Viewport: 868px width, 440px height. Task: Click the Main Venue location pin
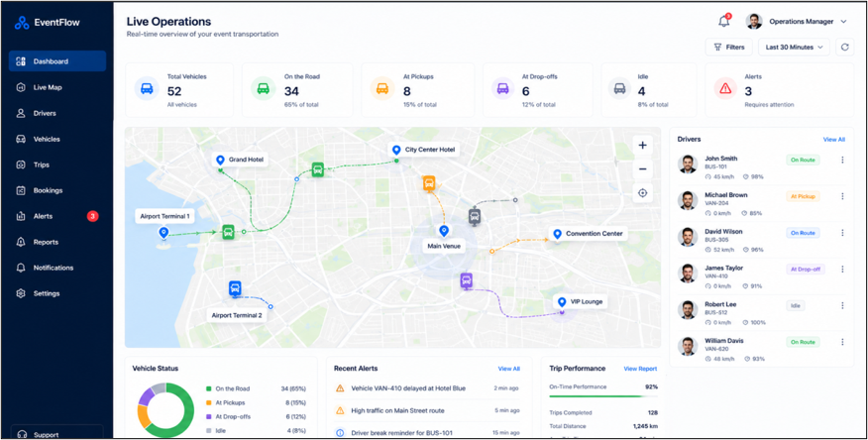[x=443, y=231]
